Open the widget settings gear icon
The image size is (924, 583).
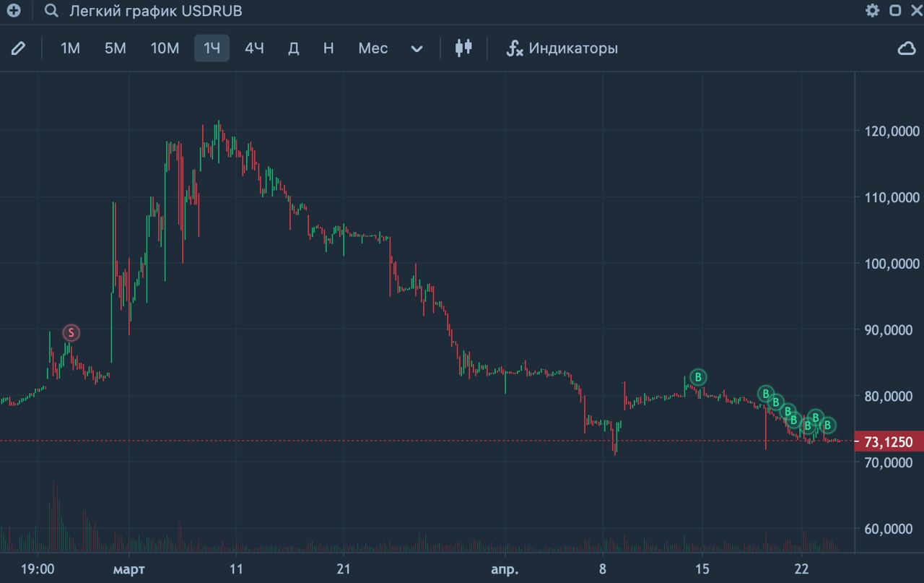coord(873,10)
